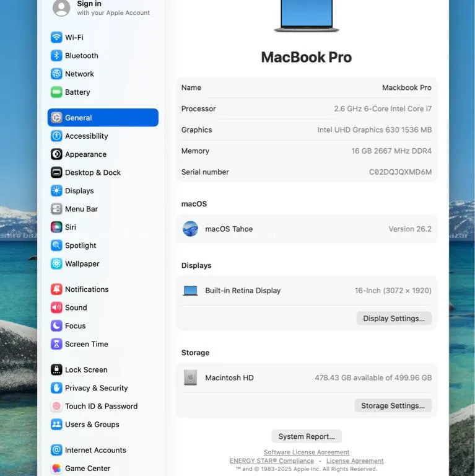
Task: Click the Screen Time hourglass icon
Action: coord(56,344)
